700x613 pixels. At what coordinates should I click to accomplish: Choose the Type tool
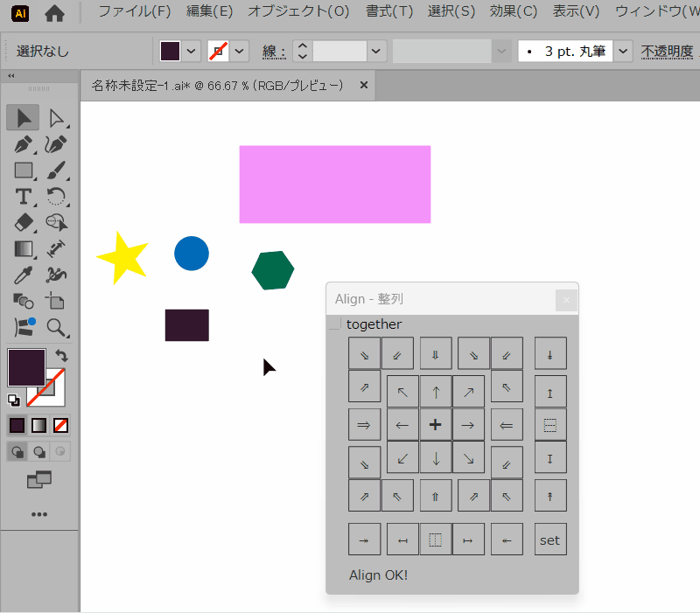click(x=24, y=197)
